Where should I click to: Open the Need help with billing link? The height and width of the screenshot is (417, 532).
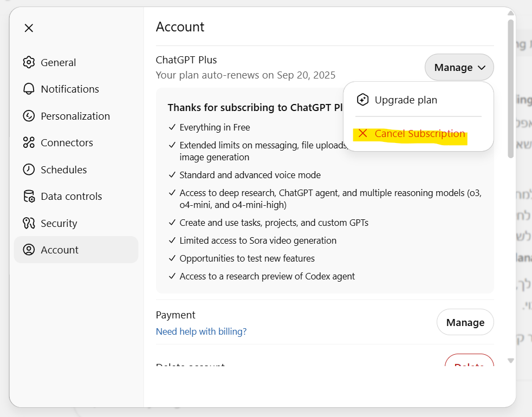(x=201, y=331)
